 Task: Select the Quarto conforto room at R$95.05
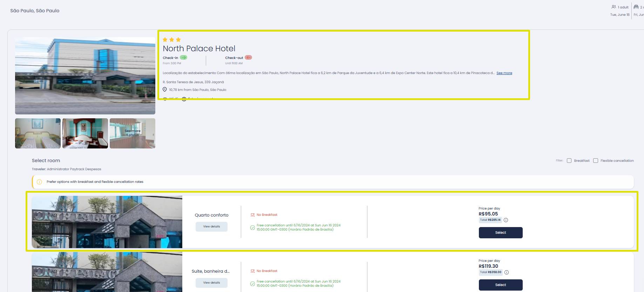pyautogui.click(x=501, y=233)
